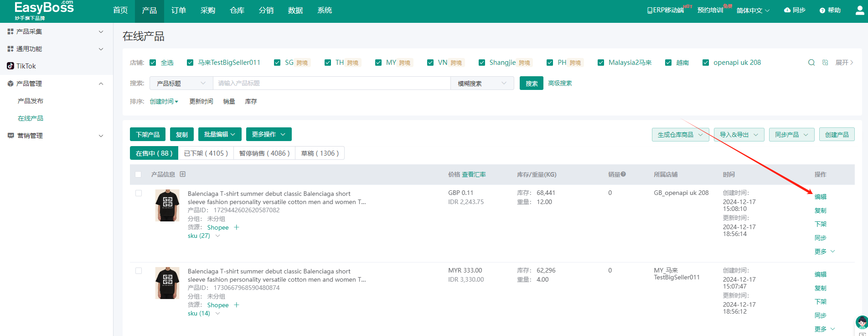Tick the checkbox for the MYR 333.00 product
Viewport: 868px width, 336px height.
click(x=139, y=271)
